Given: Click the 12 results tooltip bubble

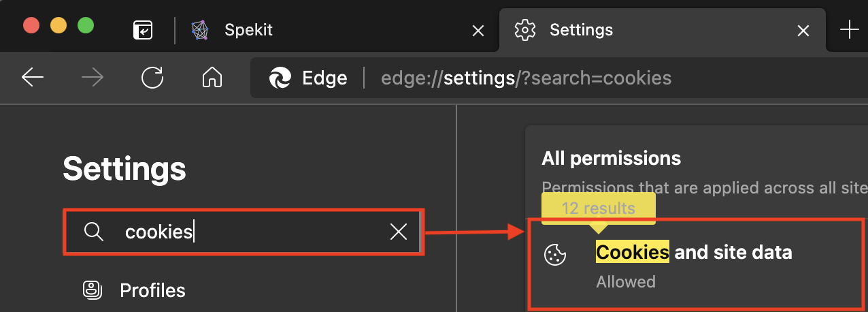Looking at the screenshot, I should pyautogui.click(x=599, y=208).
